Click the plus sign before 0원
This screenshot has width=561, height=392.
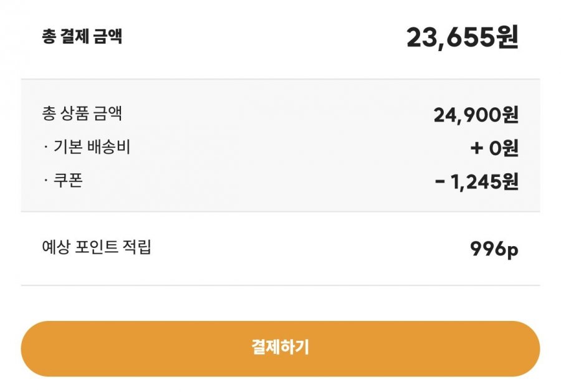pyautogui.click(x=476, y=149)
